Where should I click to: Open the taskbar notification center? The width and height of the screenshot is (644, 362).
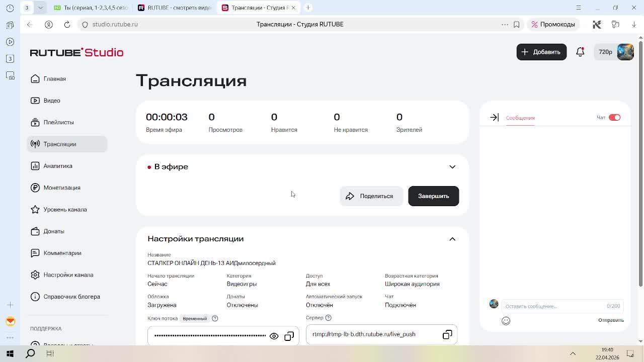tap(630, 353)
